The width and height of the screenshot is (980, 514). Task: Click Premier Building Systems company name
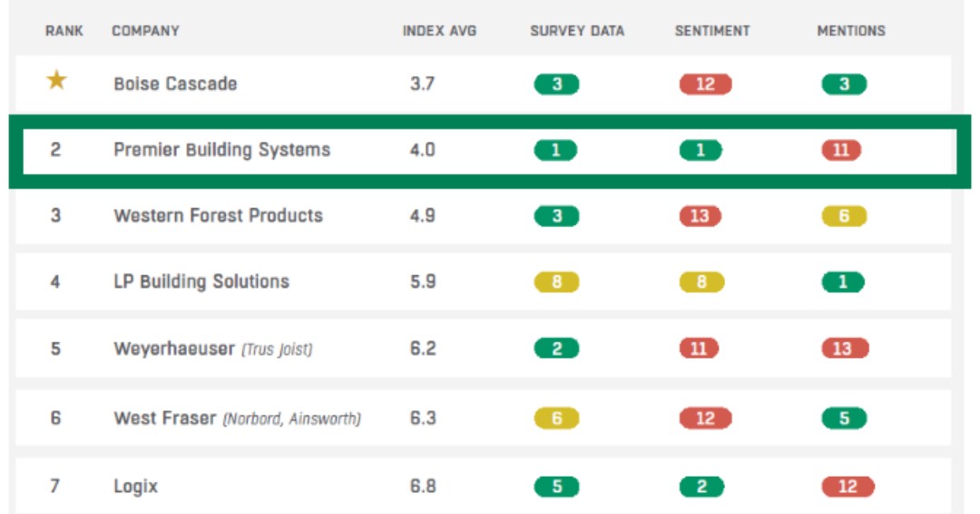[222, 150]
